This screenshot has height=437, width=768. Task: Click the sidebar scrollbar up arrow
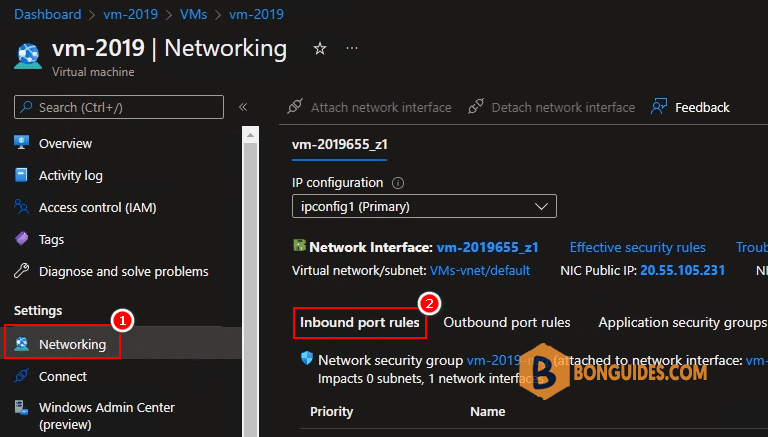point(250,135)
